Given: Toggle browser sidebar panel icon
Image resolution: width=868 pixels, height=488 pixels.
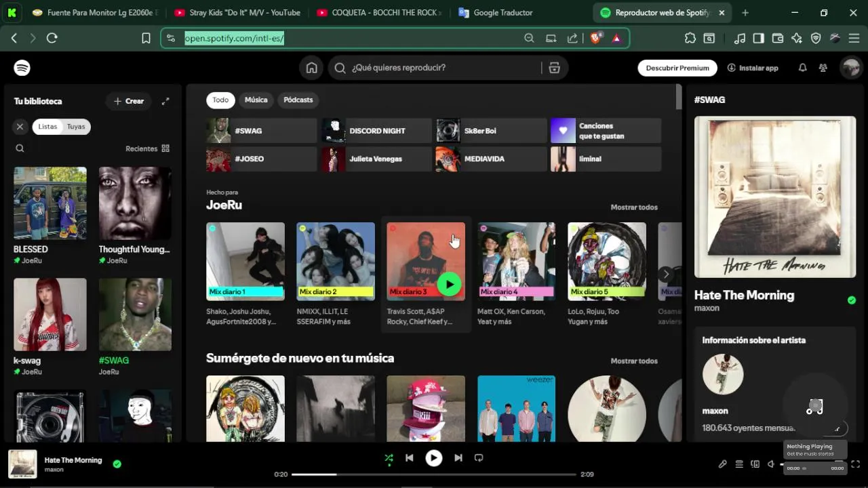Looking at the screenshot, I should click(759, 38).
